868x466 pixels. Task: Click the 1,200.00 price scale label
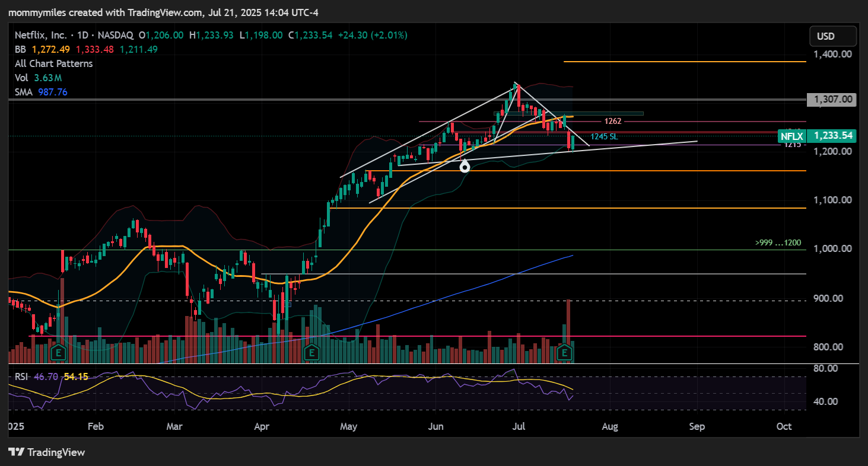833,151
